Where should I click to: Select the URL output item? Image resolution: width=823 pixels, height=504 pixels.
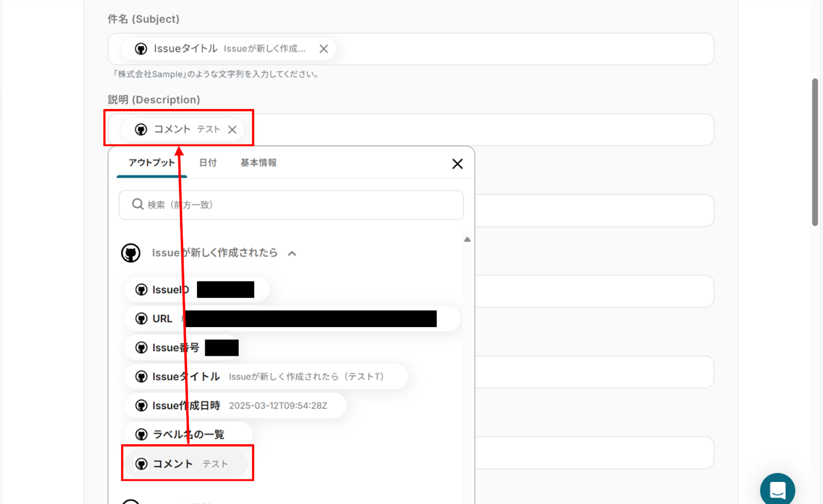coord(292,319)
